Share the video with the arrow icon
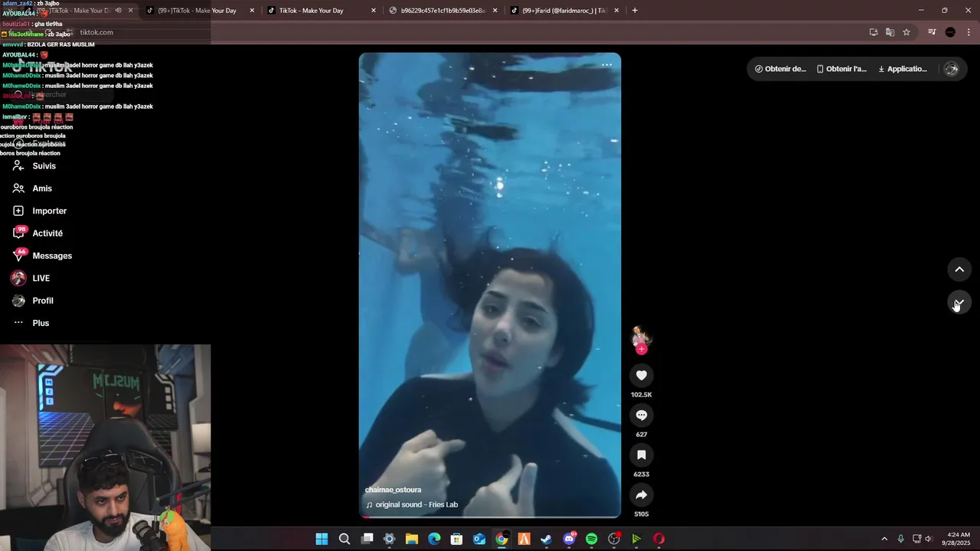This screenshot has width=980, height=551. (x=642, y=494)
